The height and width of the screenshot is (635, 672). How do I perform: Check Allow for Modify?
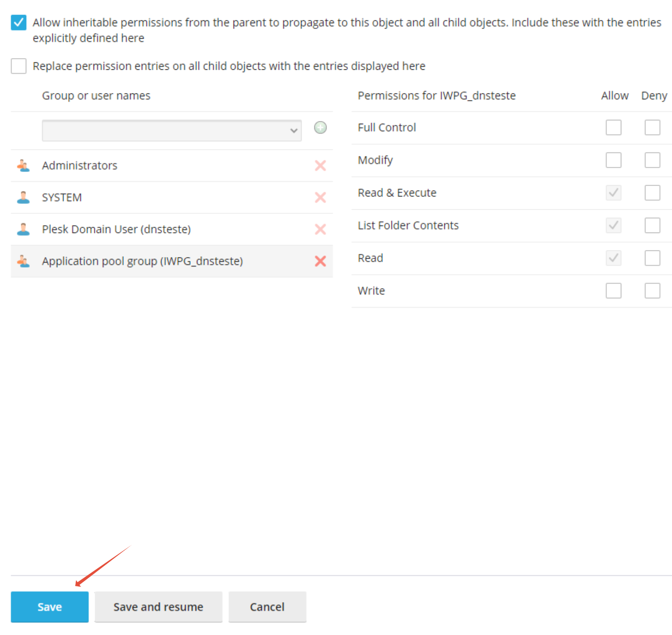click(x=613, y=160)
